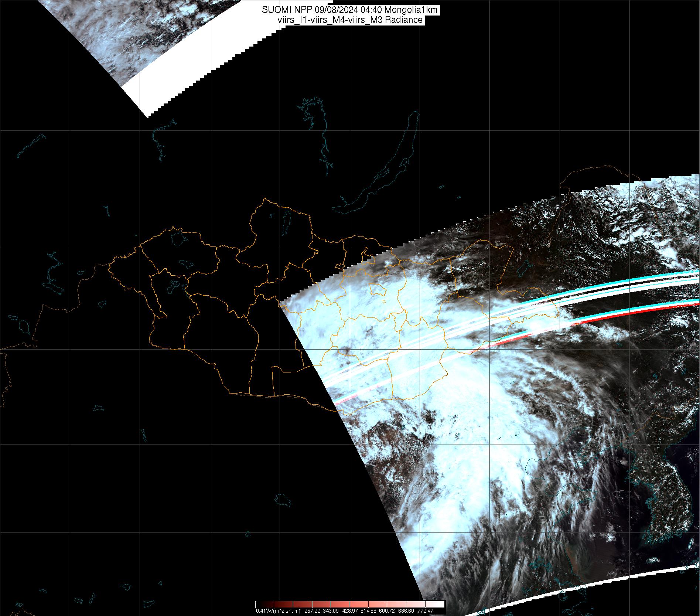Click the title 'SUOMI NPP 09/08/2024 04:40 Mongolia1km'

click(x=350, y=10)
